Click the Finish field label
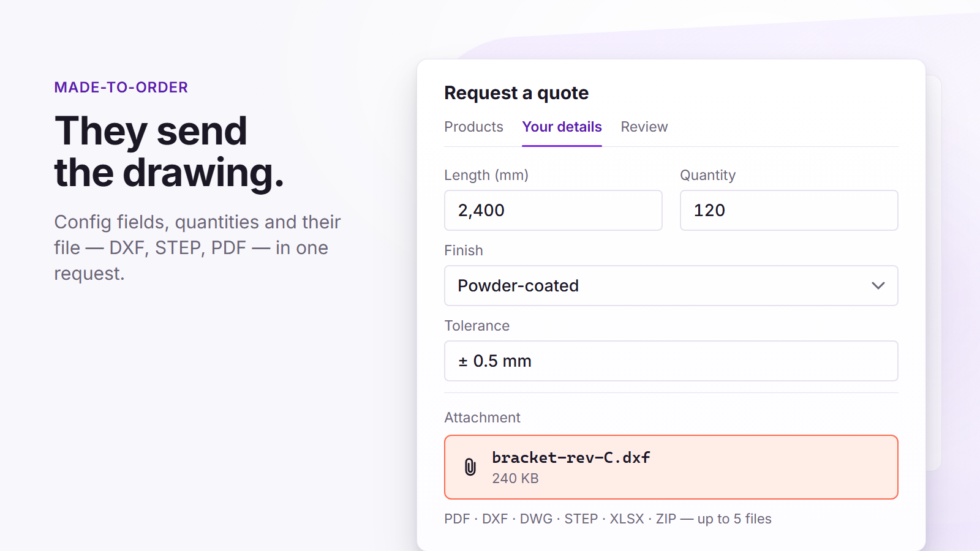 (464, 250)
